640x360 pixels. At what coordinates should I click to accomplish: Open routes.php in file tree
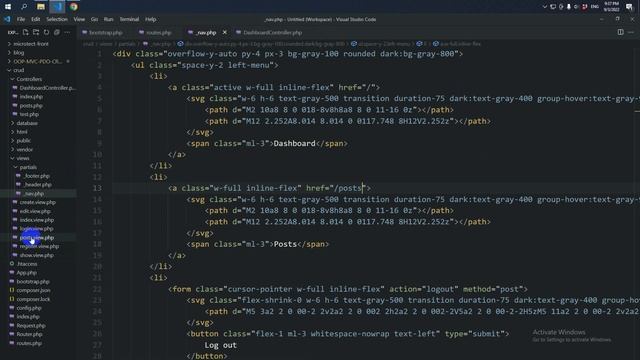[29, 343]
